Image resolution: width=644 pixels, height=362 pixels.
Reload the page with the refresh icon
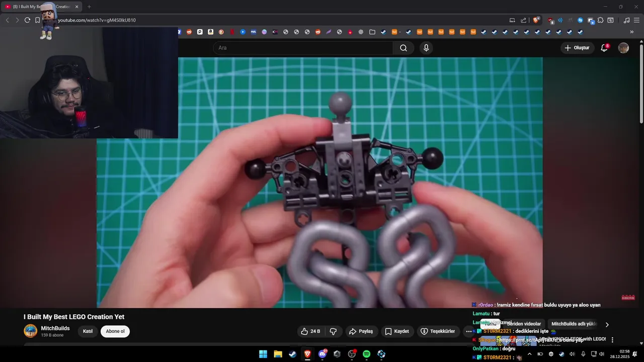coord(27,20)
